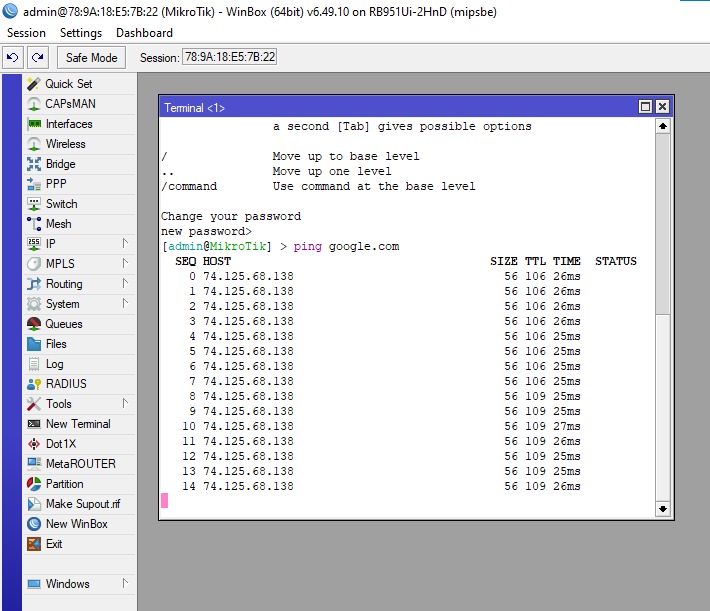Click the New Terminal icon

click(x=34, y=424)
